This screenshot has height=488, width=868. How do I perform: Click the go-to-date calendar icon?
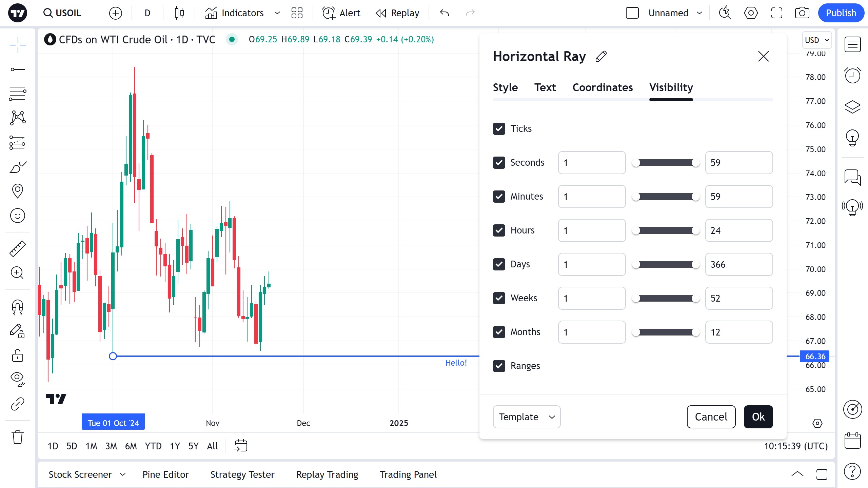pyautogui.click(x=241, y=446)
